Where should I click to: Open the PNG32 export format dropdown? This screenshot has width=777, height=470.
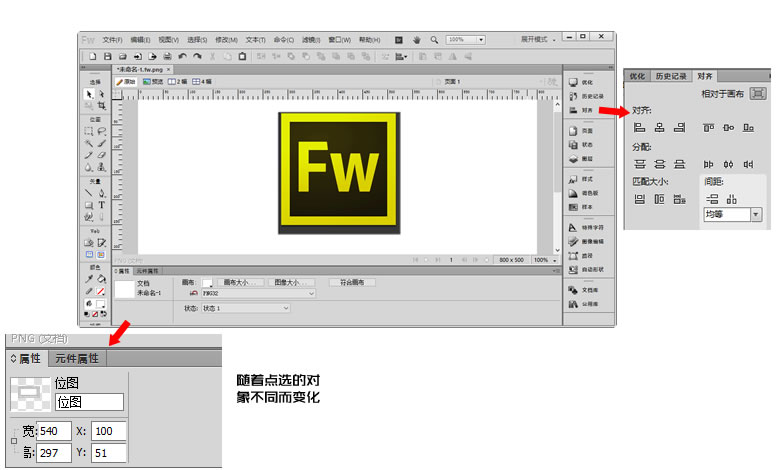258,294
